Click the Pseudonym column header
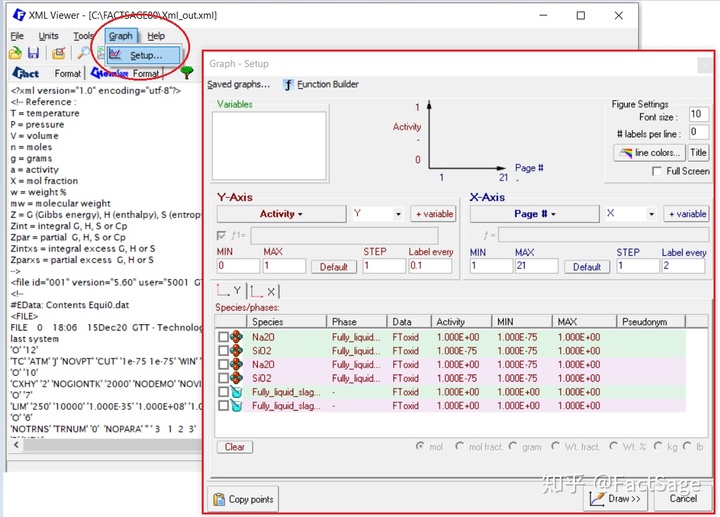 tap(650, 321)
